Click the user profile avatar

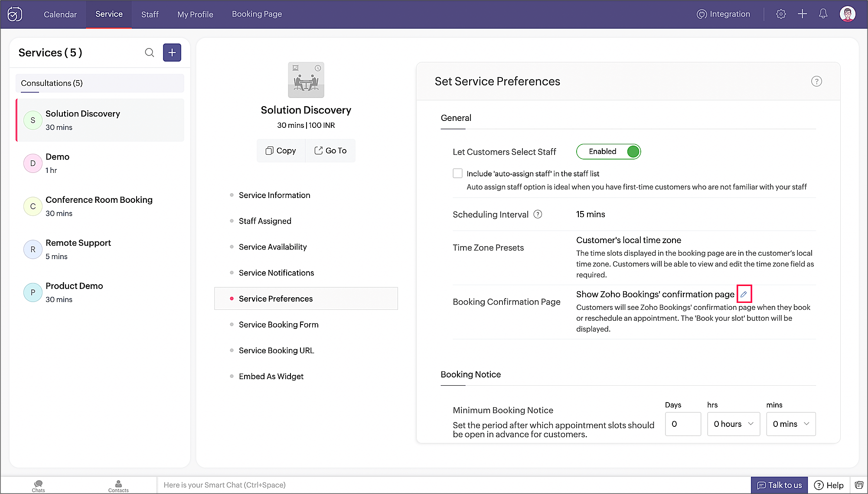(847, 14)
